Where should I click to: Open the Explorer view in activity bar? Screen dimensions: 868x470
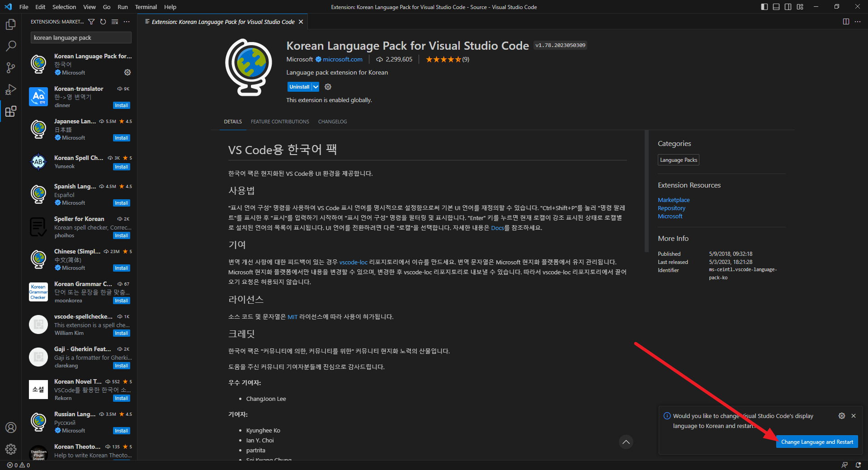[x=11, y=24]
